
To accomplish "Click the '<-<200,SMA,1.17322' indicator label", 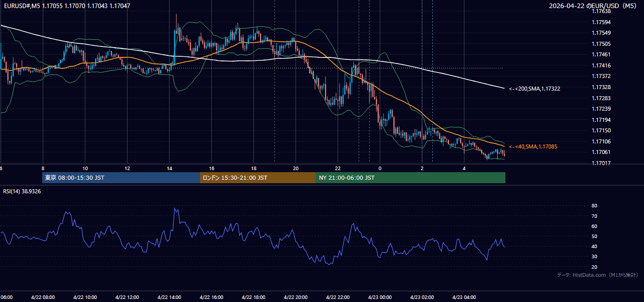I will click(535, 89).
